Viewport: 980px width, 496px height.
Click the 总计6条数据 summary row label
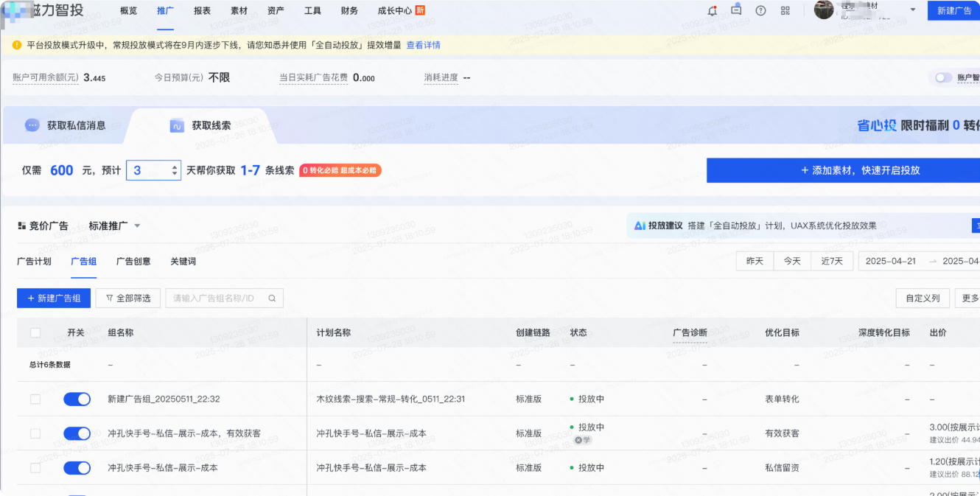pos(50,364)
